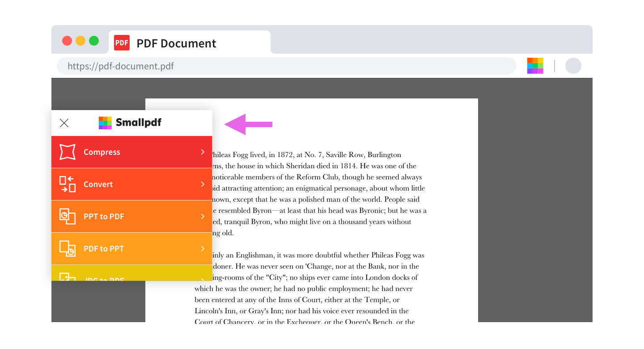Open the browser profile avatar circle

(573, 66)
